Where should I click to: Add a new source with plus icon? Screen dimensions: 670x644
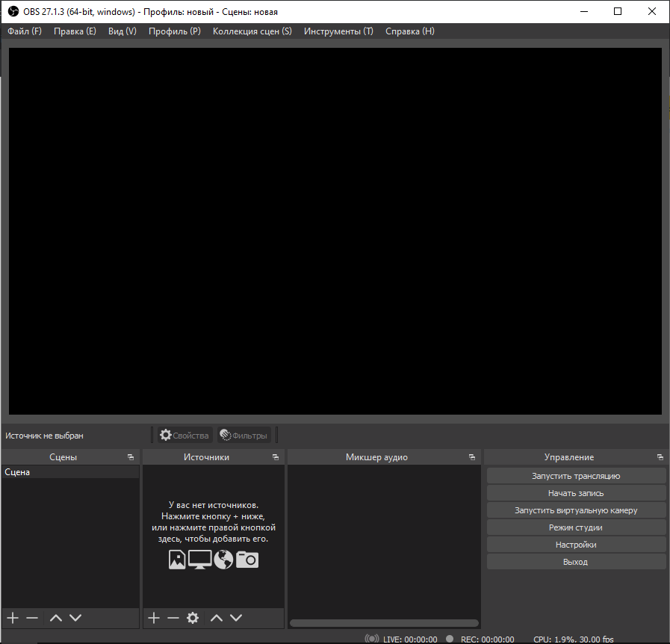(x=154, y=618)
